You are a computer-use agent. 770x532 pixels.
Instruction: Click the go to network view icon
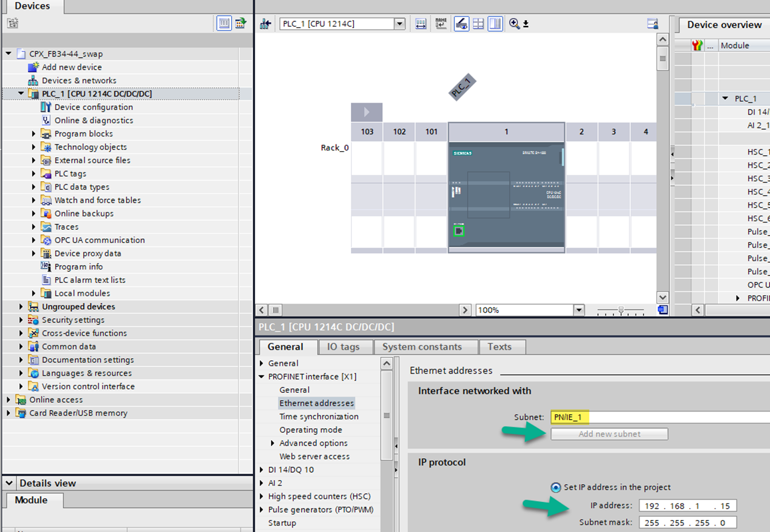pyautogui.click(x=266, y=23)
